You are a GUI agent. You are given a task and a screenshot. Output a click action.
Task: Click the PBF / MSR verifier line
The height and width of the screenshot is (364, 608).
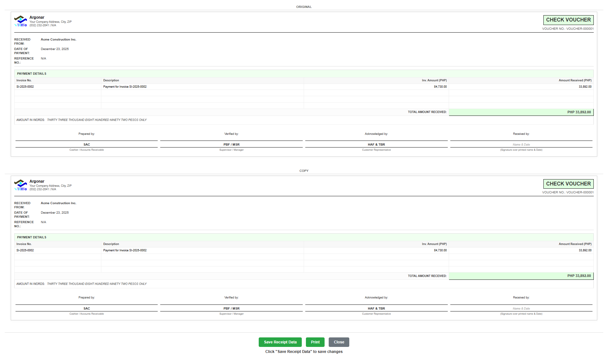(231, 144)
